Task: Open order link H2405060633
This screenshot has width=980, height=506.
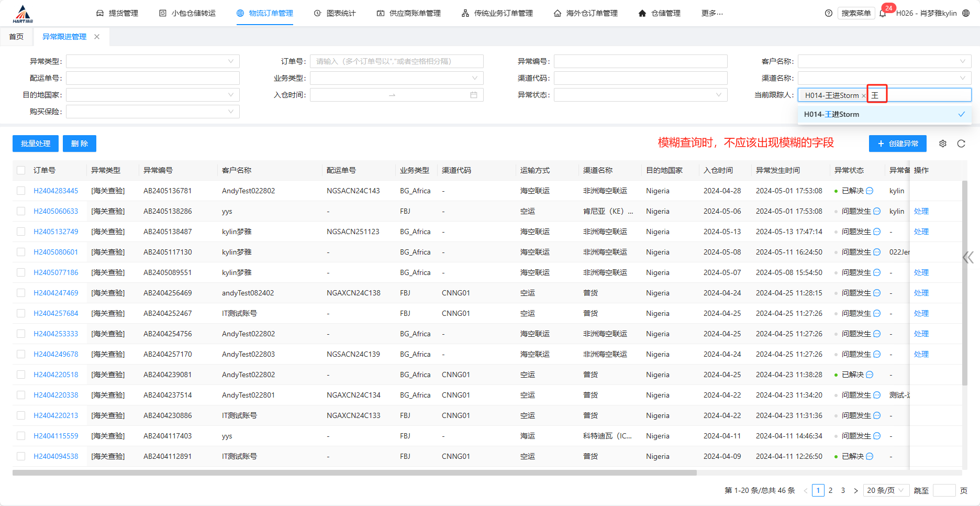Action: (x=56, y=211)
